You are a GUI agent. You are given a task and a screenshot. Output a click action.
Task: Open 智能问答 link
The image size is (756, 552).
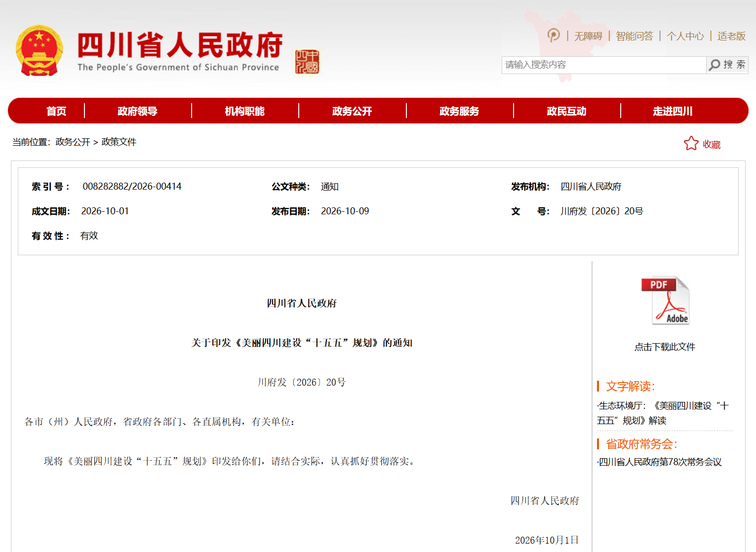[635, 36]
